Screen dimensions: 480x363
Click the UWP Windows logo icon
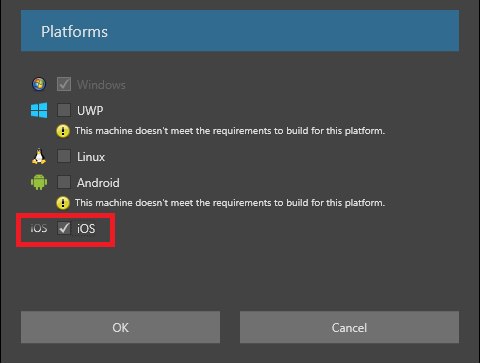(39, 110)
